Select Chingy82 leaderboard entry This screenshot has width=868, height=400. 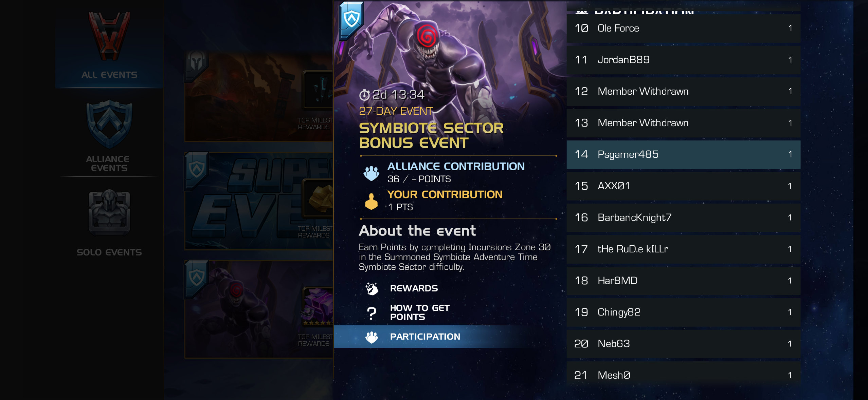click(x=683, y=312)
